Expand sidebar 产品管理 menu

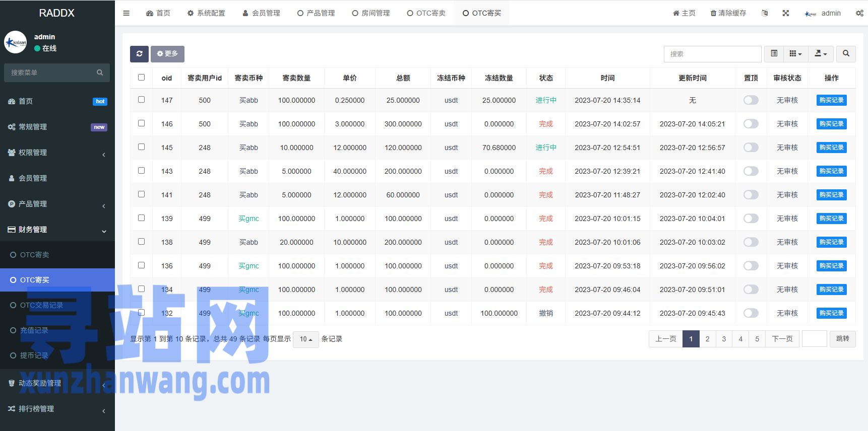coord(57,204)
